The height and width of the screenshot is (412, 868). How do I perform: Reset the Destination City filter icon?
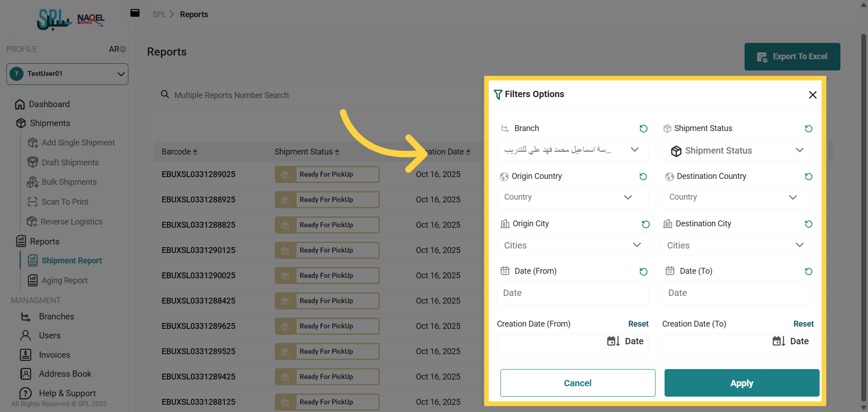point(808,224)
